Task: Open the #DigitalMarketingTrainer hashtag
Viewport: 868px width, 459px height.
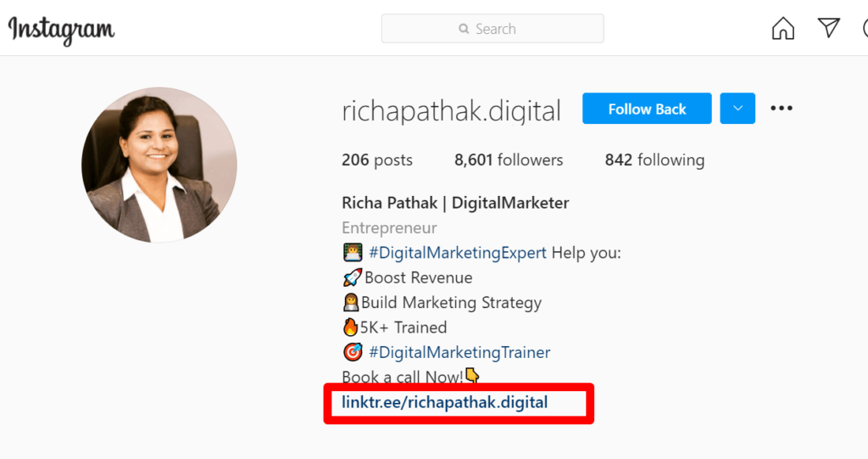Action: [x=459, y=353]
